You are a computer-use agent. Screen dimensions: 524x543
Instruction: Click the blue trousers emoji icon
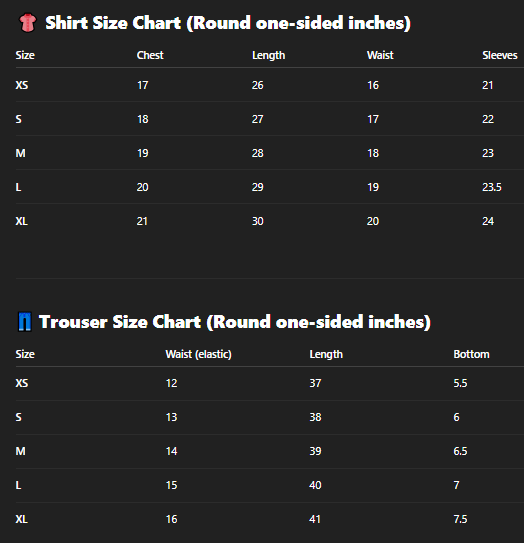[x=25, y=322]
